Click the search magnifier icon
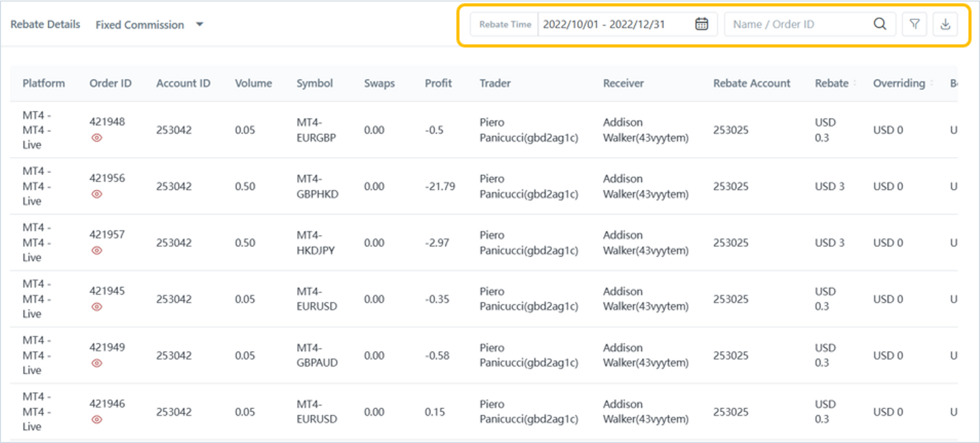The width and height of the screenshot is (980, 443). [x=880, y=24]
